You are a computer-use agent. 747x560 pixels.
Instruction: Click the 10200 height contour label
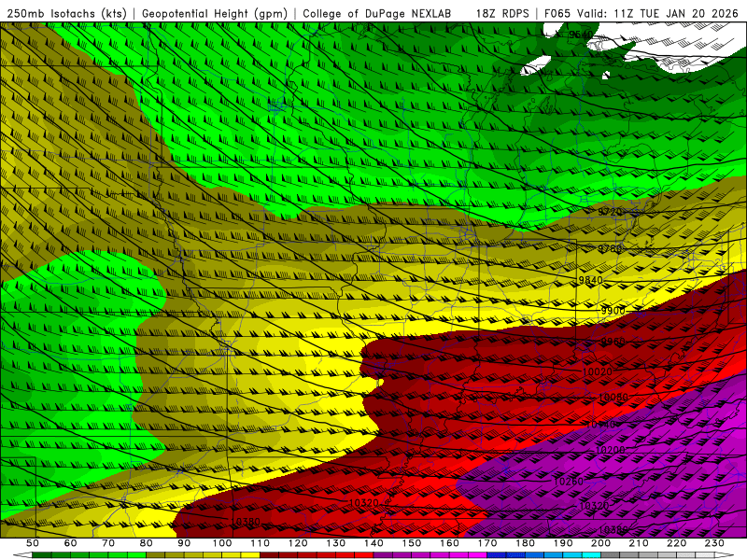[x=610, y=450]
